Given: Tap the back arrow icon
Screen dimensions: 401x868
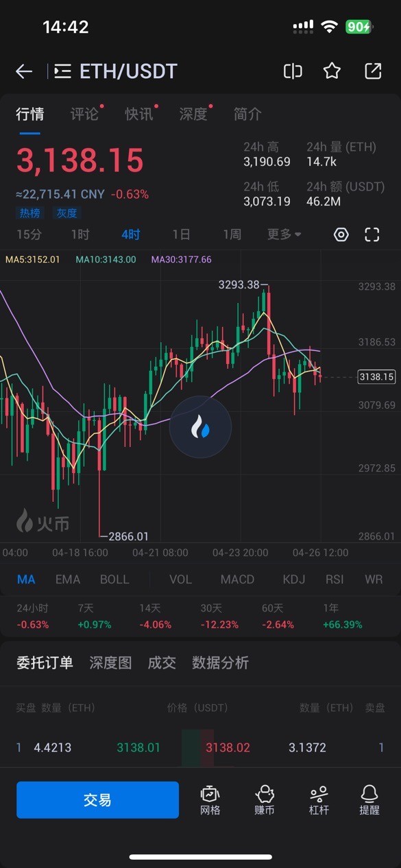Looking at the screenshot, I should [24, 71].
